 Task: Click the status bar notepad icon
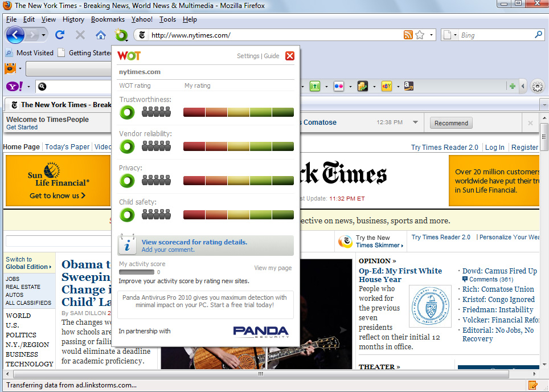[x=532, y=385]
